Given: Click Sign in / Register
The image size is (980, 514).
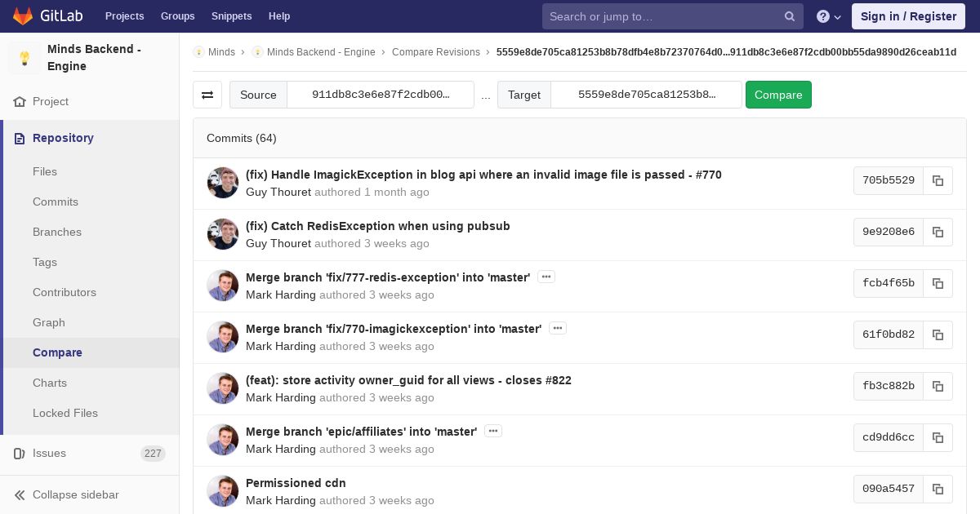Looking at the screenshot, I should [x=908, y=16].
